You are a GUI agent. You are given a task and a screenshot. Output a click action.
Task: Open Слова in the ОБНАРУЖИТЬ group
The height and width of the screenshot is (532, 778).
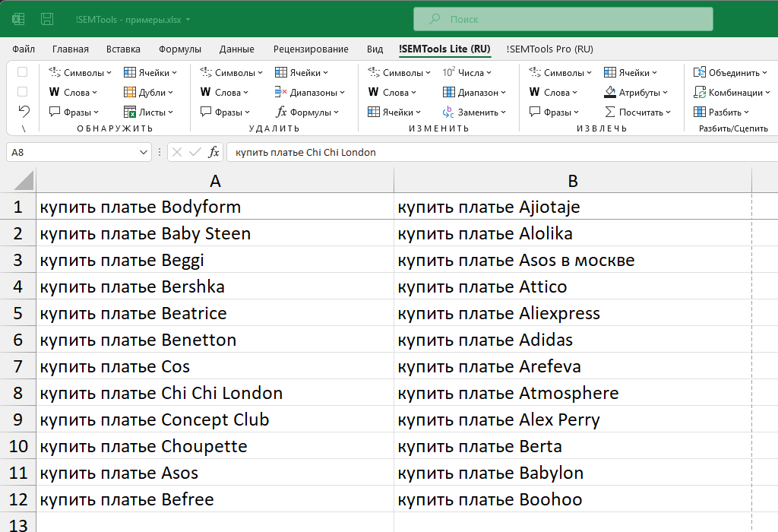tap(73, 92)
